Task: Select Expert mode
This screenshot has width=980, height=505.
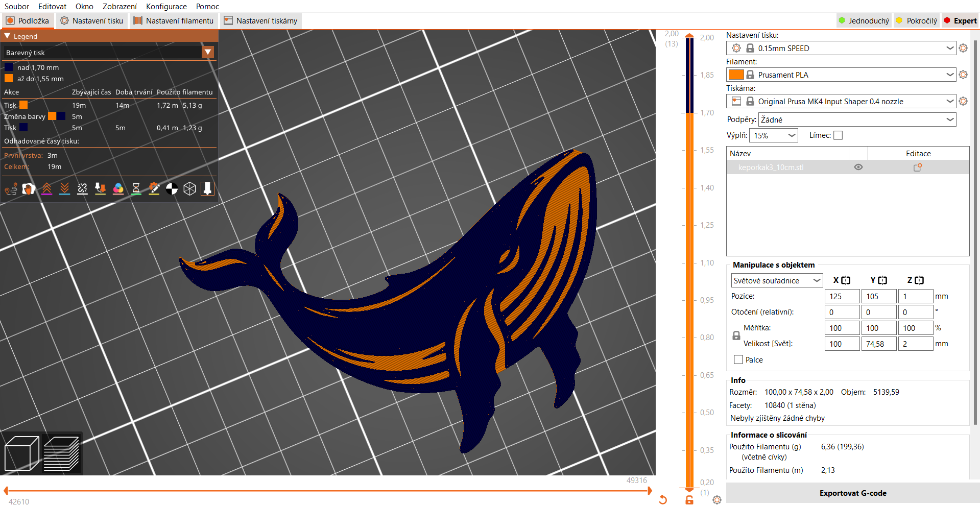Action: click(961, 21)
